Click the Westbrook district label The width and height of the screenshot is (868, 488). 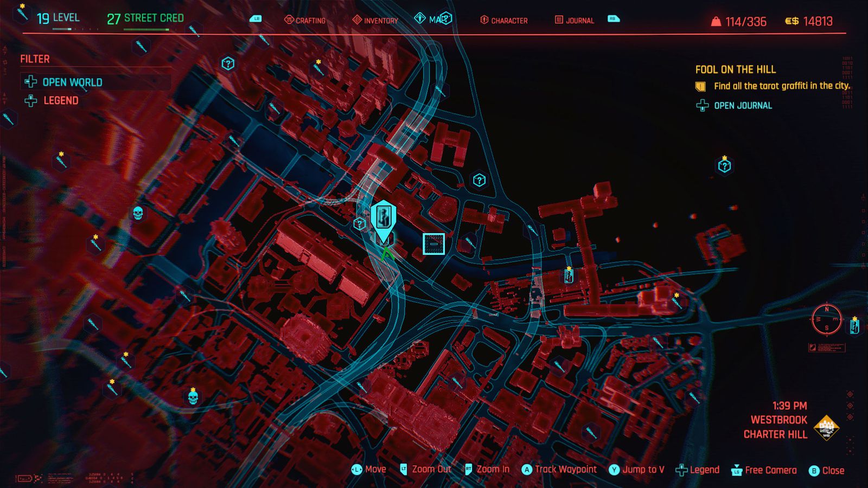point(778,420)
